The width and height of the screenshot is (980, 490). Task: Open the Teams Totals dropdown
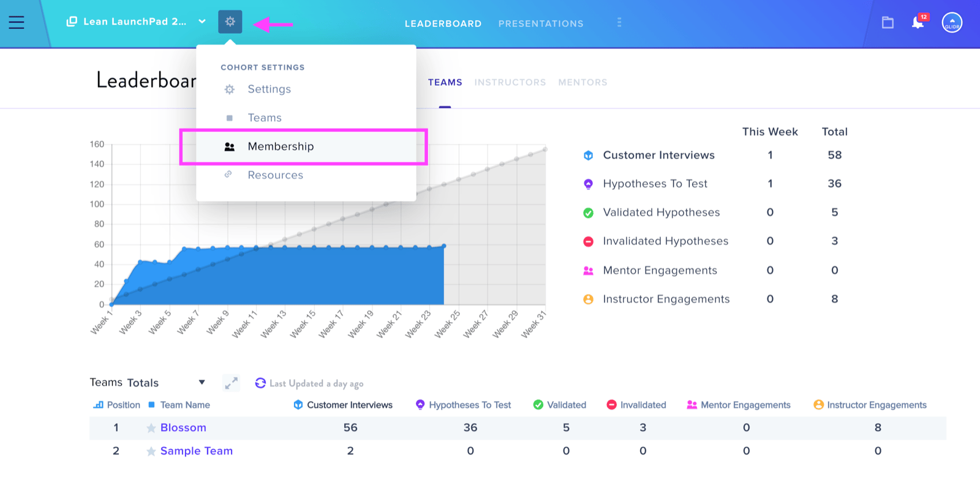coord(202,382)
